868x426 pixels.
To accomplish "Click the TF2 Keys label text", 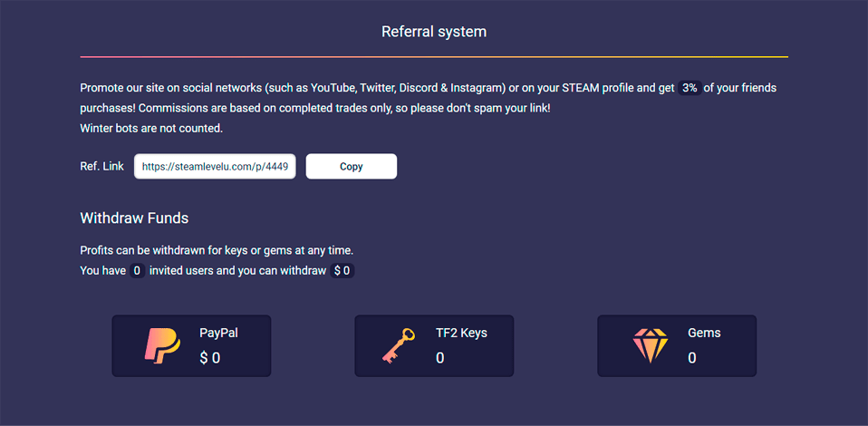I will (461, 333).
